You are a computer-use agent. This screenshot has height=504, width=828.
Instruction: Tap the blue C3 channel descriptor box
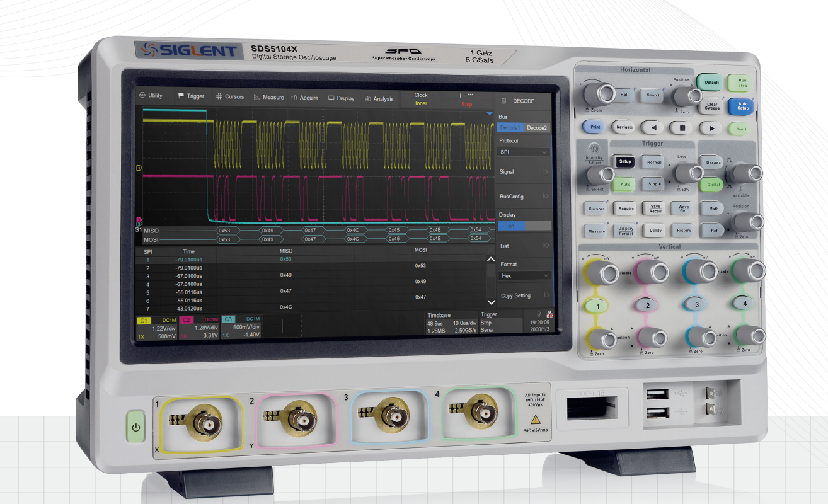[x=241, y=327]
